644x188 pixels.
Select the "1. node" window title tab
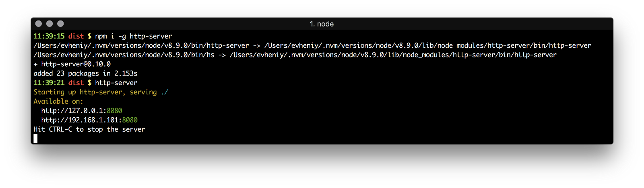(x=322, y=24)
